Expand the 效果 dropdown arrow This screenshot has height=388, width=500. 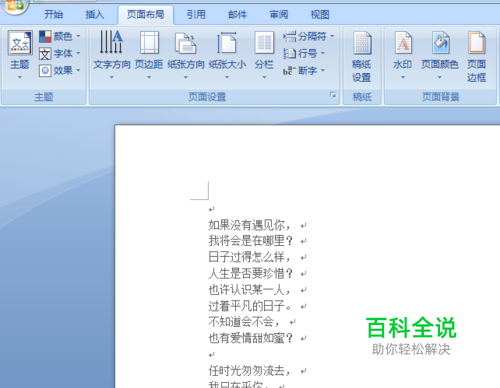pos(78,71)
